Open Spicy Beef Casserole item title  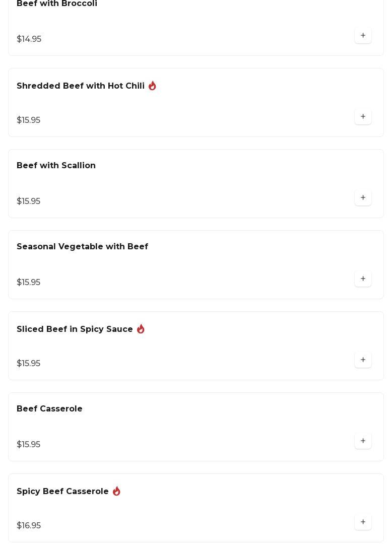(62, 492)
